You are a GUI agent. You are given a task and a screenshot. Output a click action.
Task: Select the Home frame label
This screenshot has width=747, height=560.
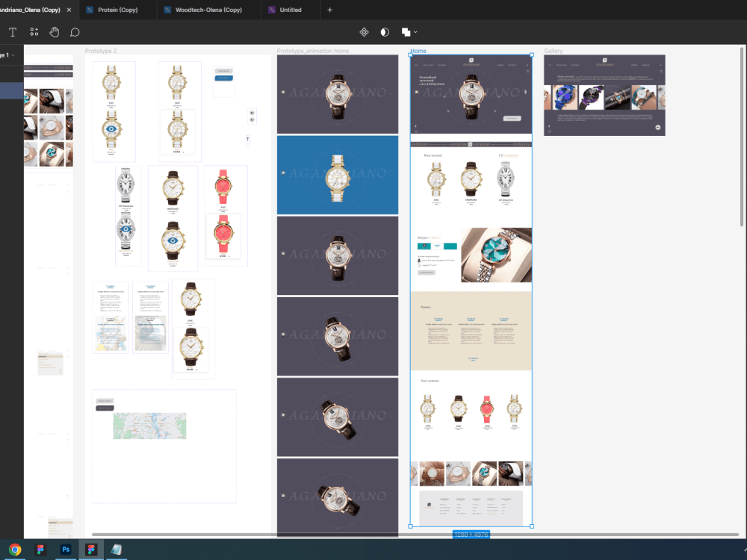418,51
